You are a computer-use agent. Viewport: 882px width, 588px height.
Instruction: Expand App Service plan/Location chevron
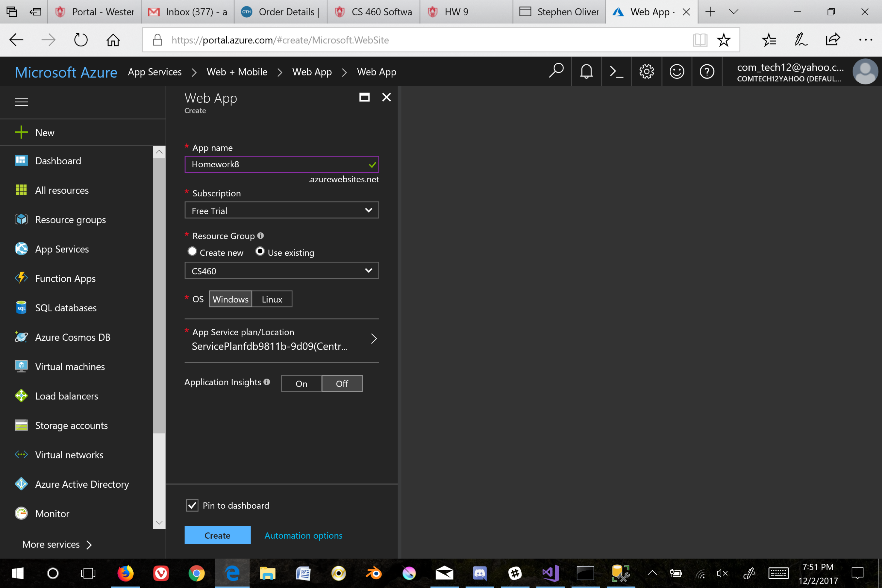373,339
